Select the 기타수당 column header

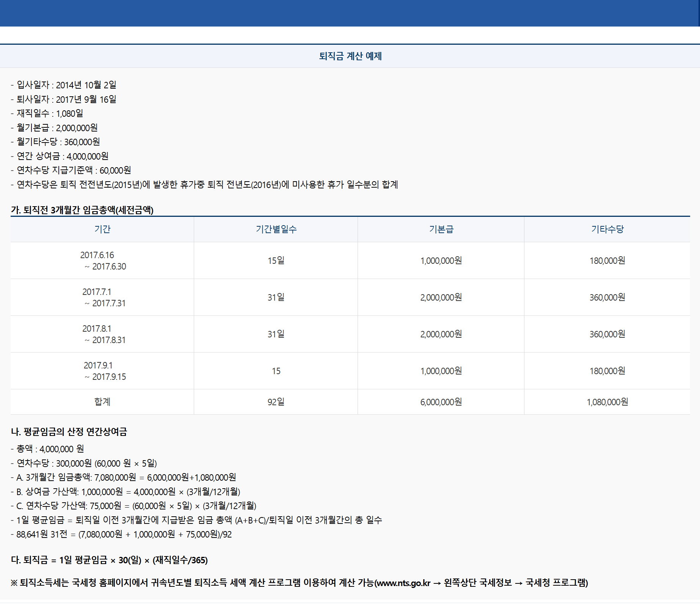click(607, 229)
